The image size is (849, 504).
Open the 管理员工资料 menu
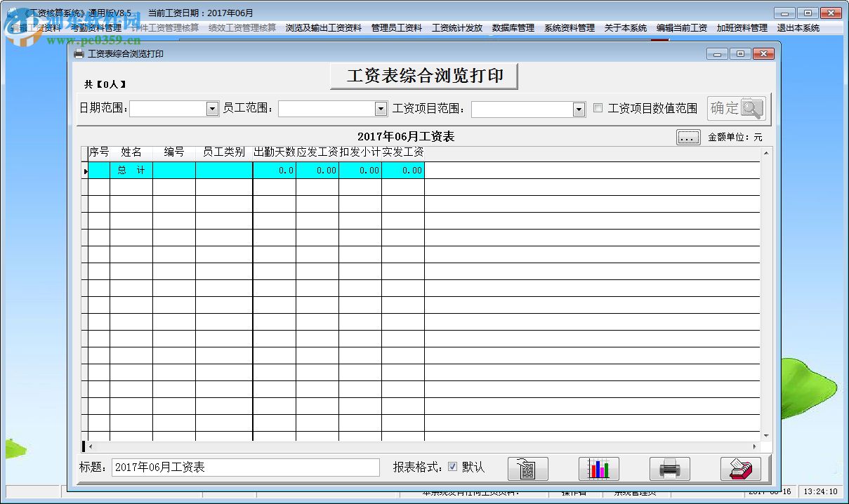(x=397, y=28)
